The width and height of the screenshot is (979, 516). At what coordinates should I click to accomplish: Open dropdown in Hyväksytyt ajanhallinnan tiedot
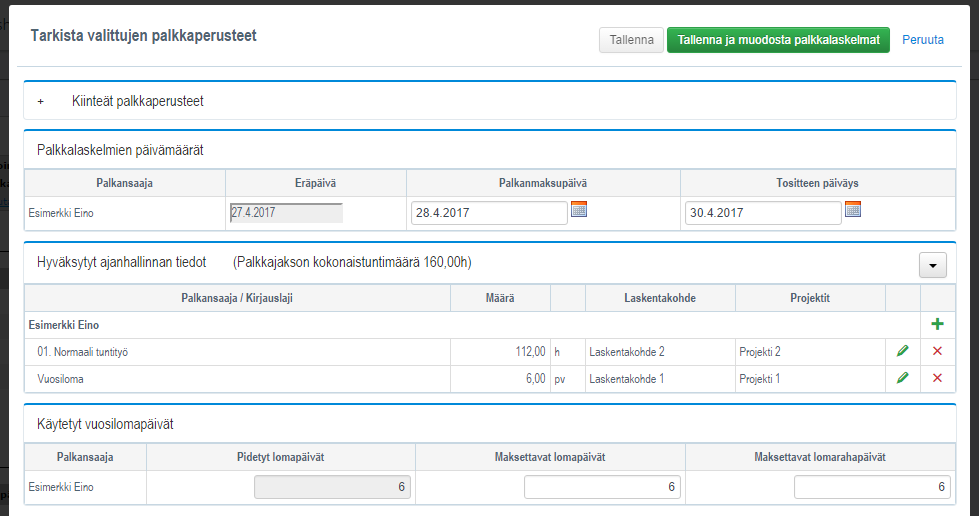click(x=932, y=264)
